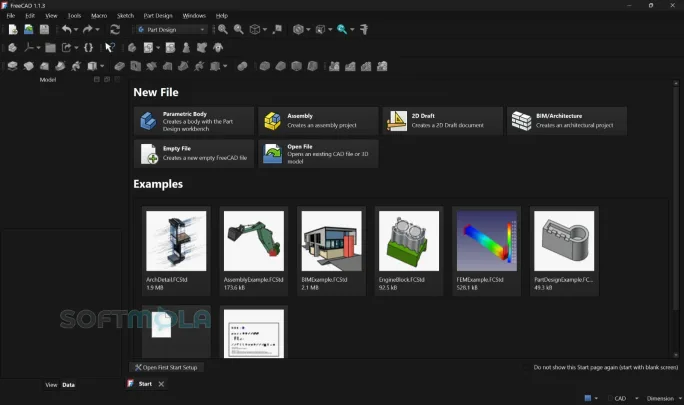This screenshot has height=405, width=684.
Task: Create a new Parametric Body
Action: pyautogui.click(x=194, y=121)
